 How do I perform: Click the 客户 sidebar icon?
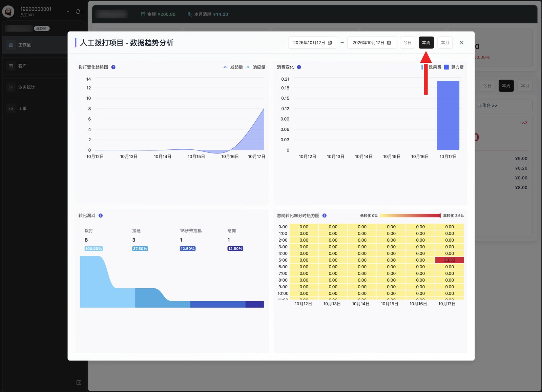pos(11,66)
